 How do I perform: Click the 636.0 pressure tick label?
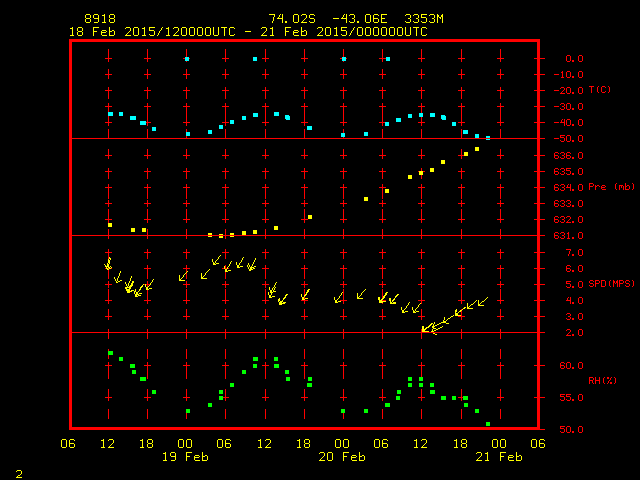coord(569,156)
